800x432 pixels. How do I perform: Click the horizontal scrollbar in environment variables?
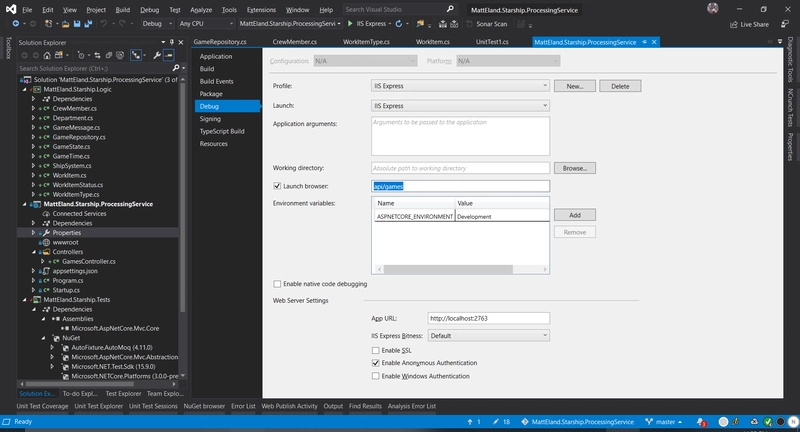click(448, 269)
